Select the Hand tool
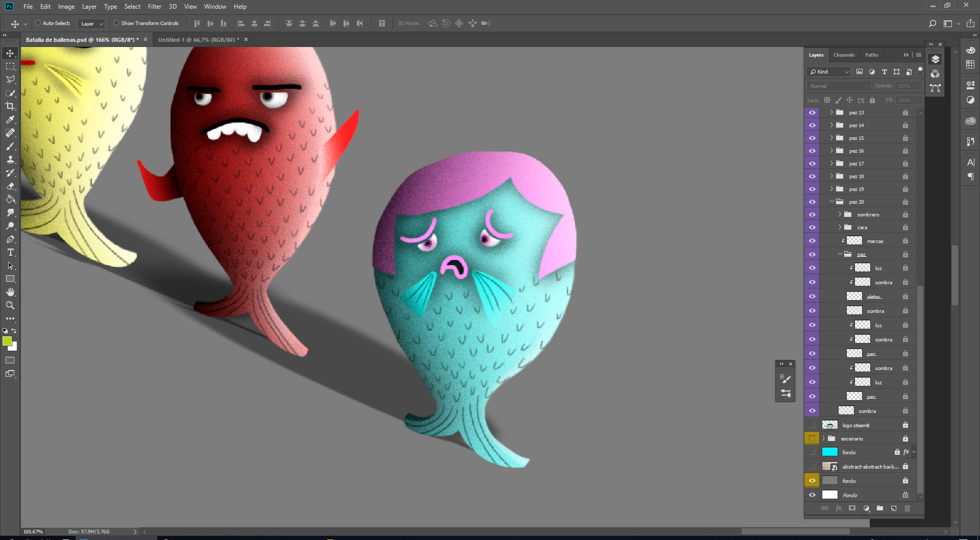This screenshot has height=540, width=980. [10, 292]
